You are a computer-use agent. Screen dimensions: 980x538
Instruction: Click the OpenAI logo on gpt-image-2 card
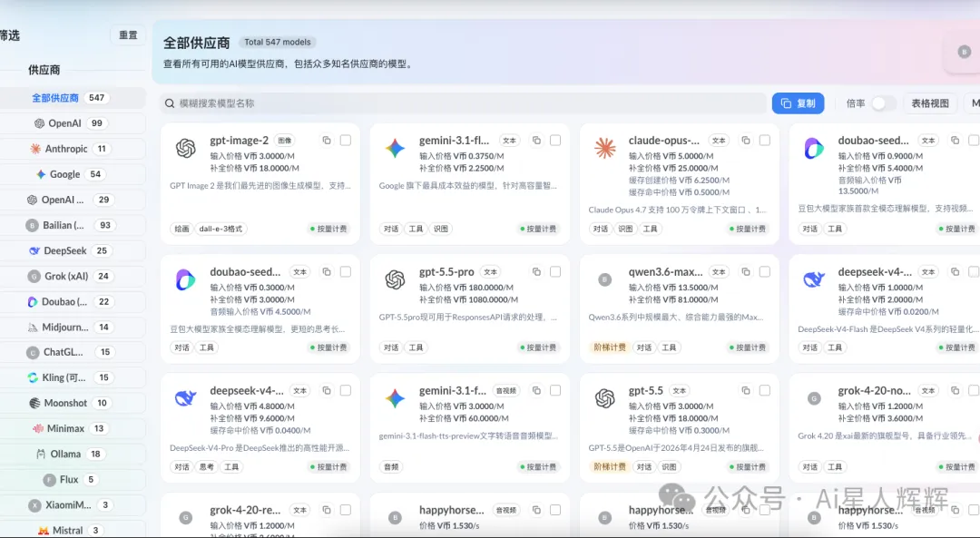tap(186, 148)
